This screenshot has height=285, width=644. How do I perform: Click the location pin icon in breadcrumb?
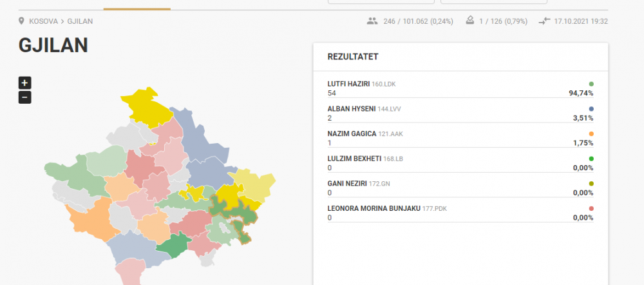coord(22,21)
